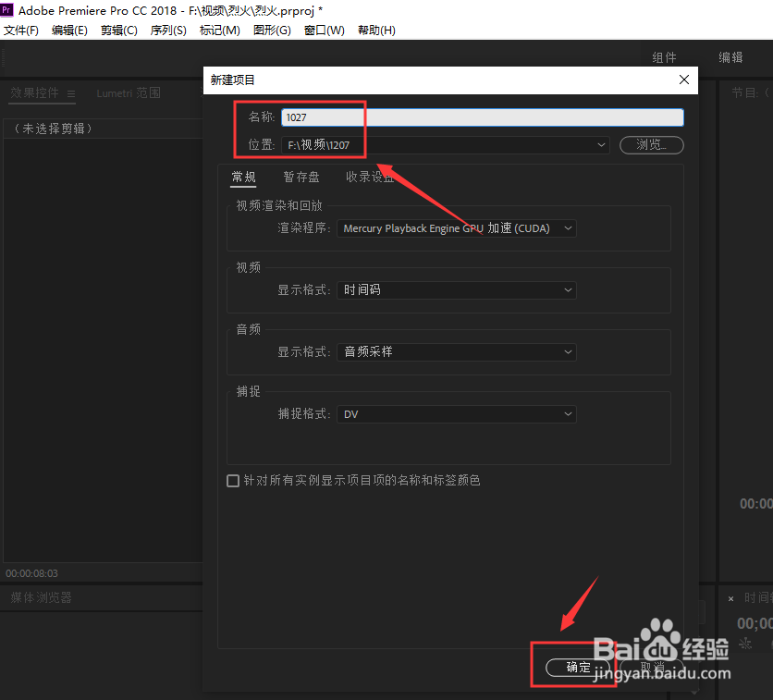This screenshot has height=700, width=773.
Task: Select the 常规 tab
Action: (x=243, y=177)
